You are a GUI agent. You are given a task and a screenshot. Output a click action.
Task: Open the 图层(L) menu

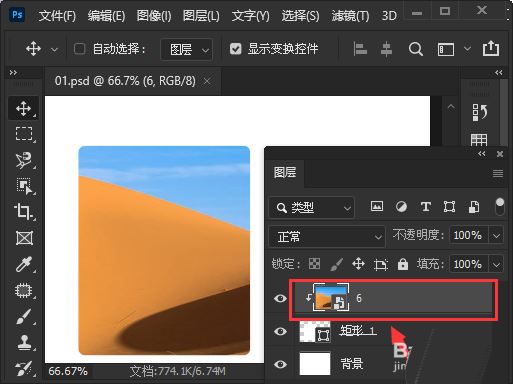[x=201, y=16]
